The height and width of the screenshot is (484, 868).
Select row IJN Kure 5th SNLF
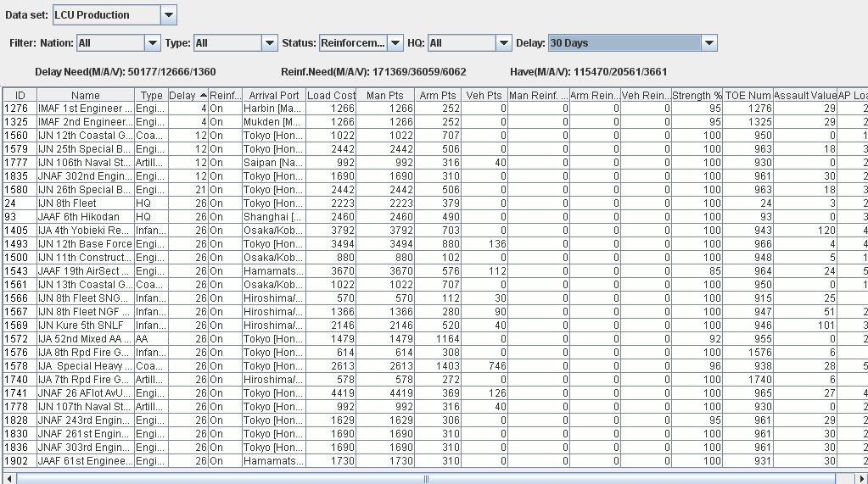(x=434, y=325)
